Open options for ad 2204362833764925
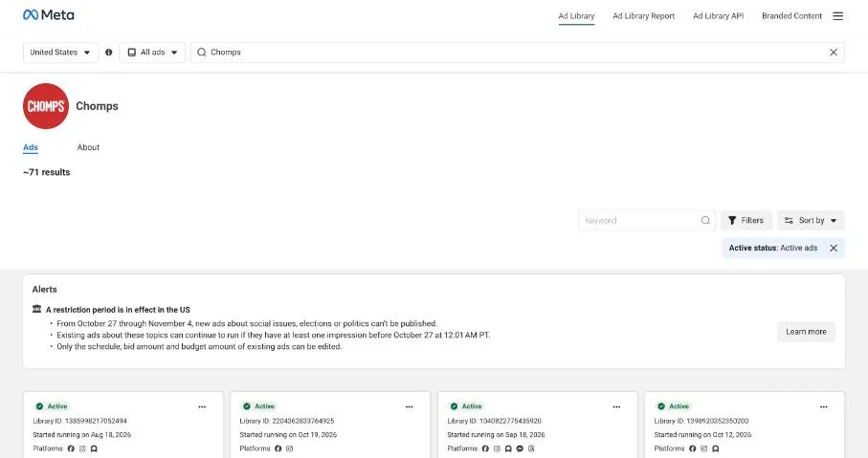The width and height of the screenshot is (868, 458). (x=409, y=406)
